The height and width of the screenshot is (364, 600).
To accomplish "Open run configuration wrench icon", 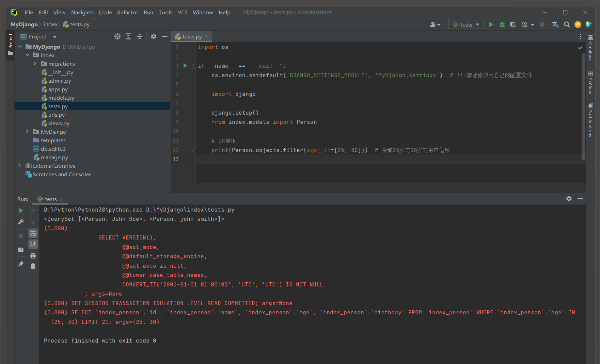I will point(21,222).
